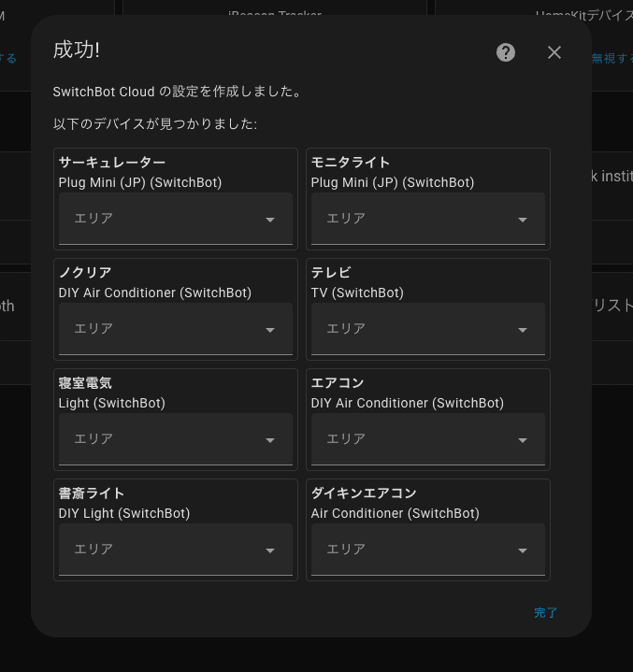Click the dropdown arrow for ノクリア area
The width and height of the screenshot is (633, 672).
(x=270, y=330)
